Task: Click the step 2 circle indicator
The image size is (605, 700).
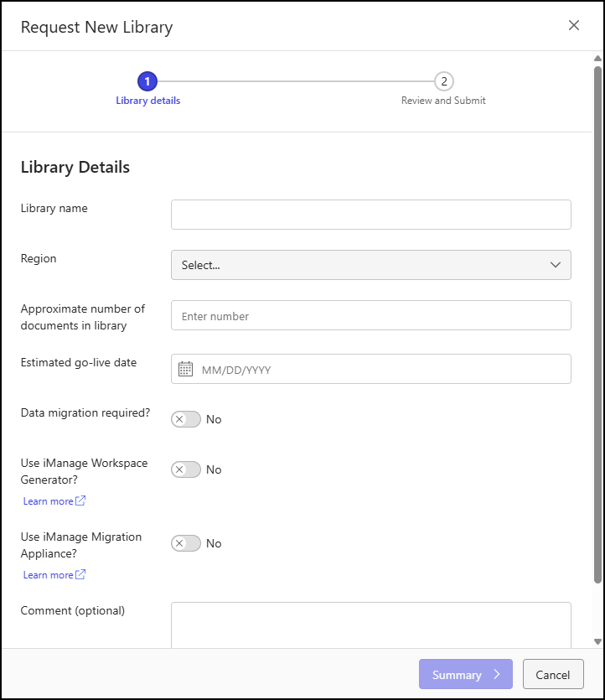Action: [442, 81]
